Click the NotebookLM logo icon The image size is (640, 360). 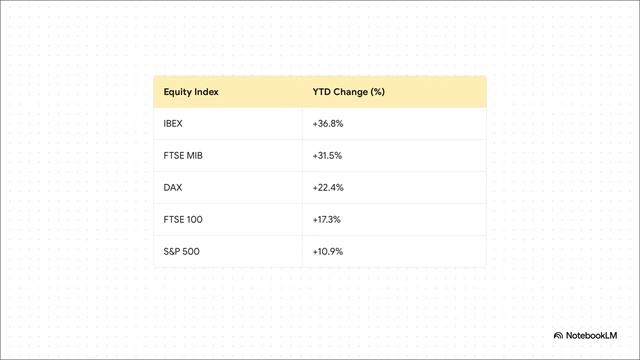(x=558, y=336)
